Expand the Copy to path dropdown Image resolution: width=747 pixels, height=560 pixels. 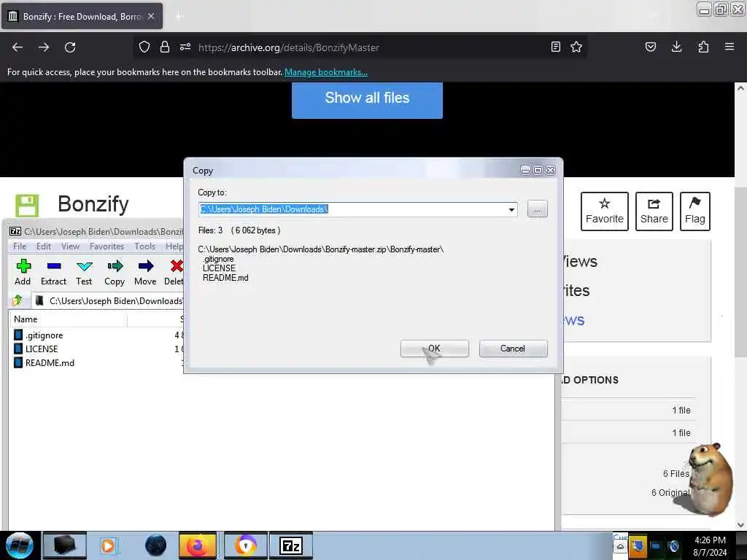click(511, 209)
